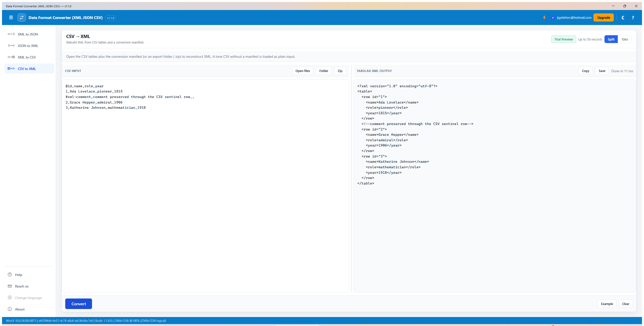This screenshot has height=326, width=644.
Task: Click the account avatar dot icon
Action: pyautogui.click(x=553, y=18)
